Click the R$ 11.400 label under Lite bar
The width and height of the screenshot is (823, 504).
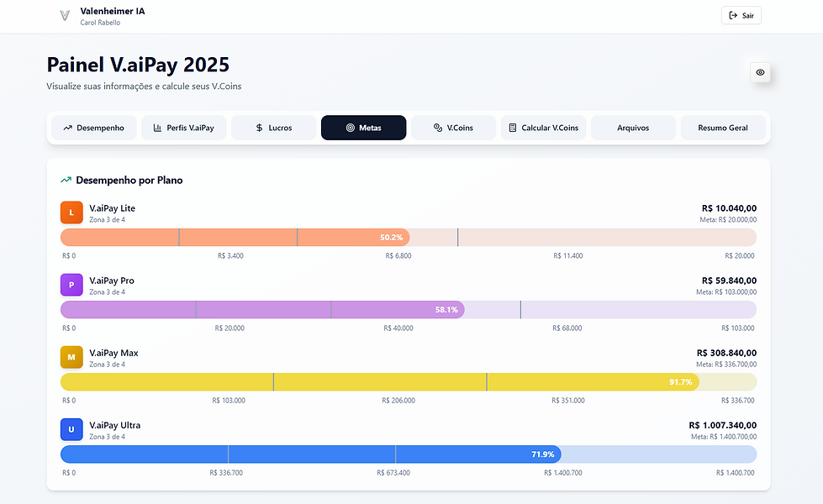tap(568, 256)
